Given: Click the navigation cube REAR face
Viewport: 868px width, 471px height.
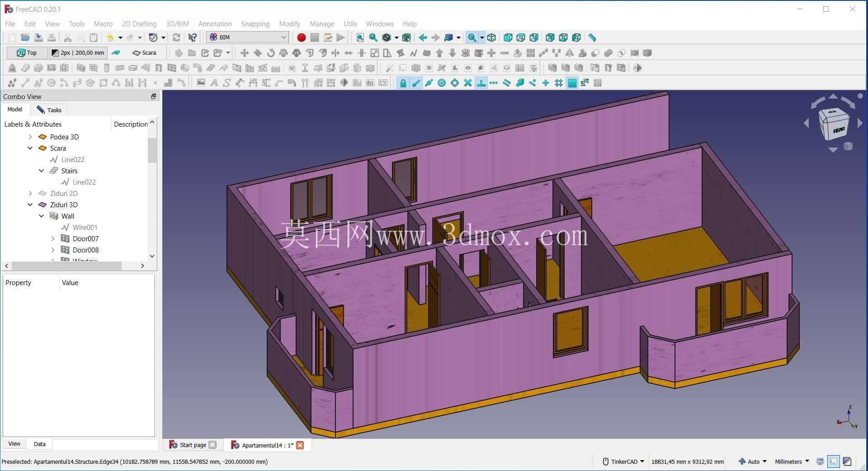Looking at the screenshot, I should point(840,130).
